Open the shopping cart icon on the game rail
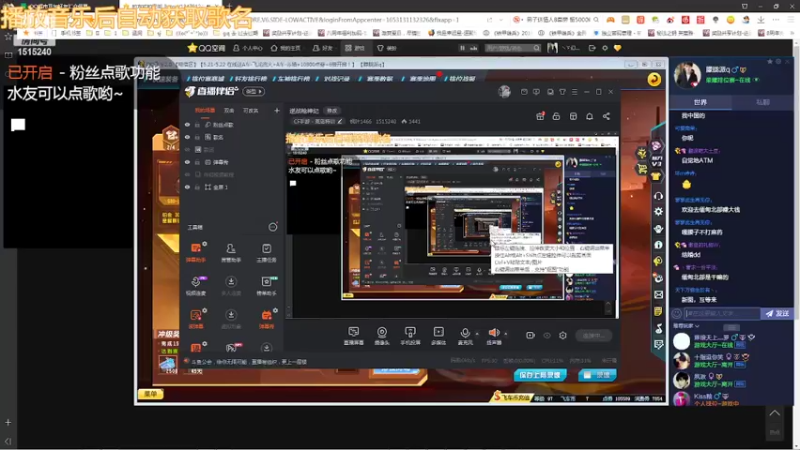The height and width of the screenshot is (450, 800). [642, 169]
